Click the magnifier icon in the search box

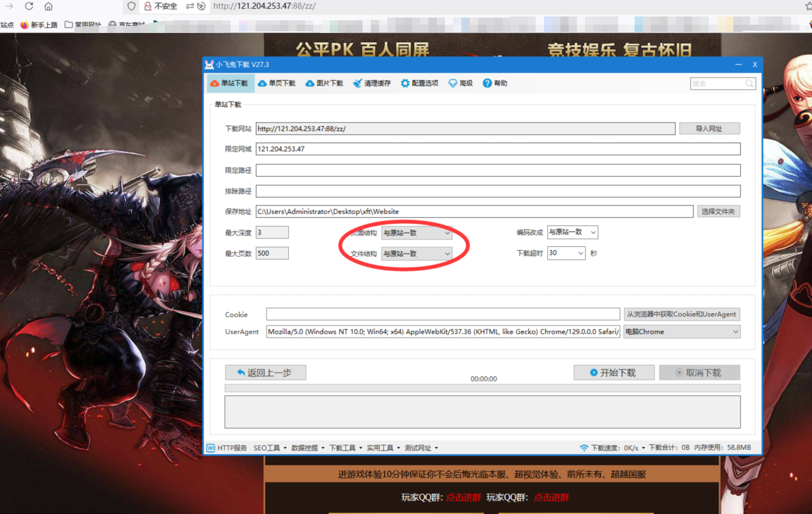[x=749, y=84]
